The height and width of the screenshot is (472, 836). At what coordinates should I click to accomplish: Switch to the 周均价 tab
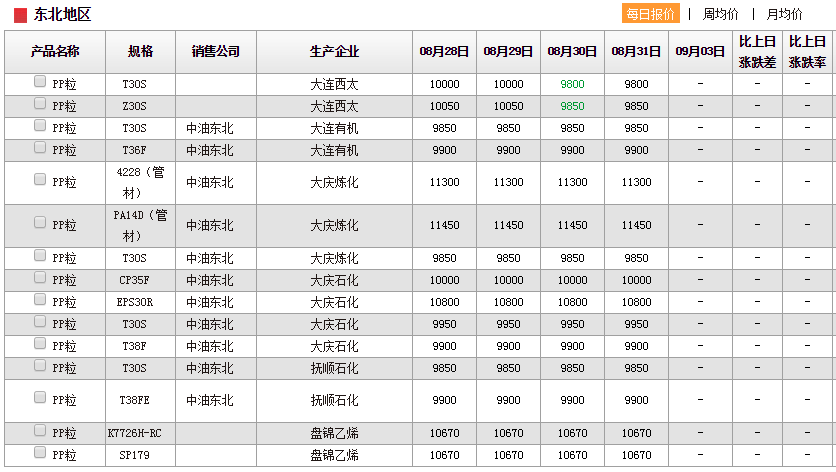[720, 14]
